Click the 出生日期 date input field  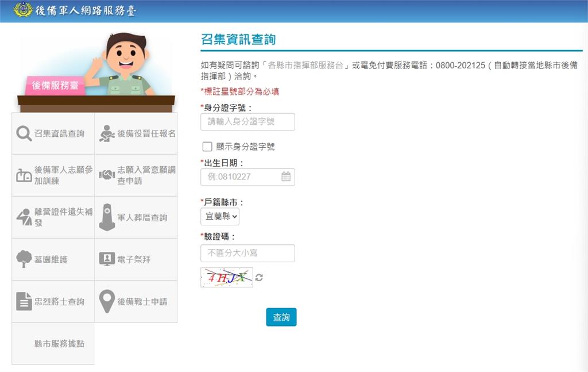click(x=241, y=177)
